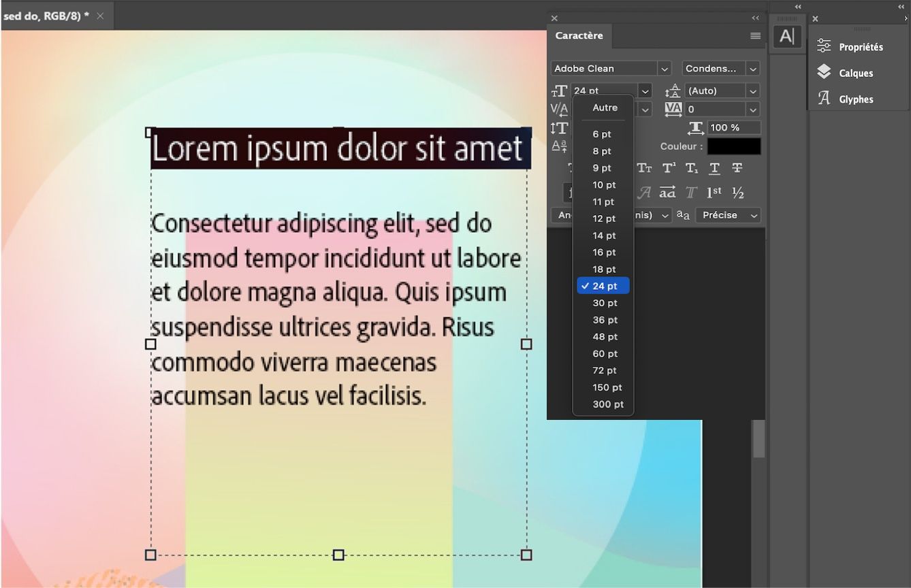The width and height of the screenshot is (911, 588).
Task: Toggle OpenType fractions (½)
Action: coord(738,193)
